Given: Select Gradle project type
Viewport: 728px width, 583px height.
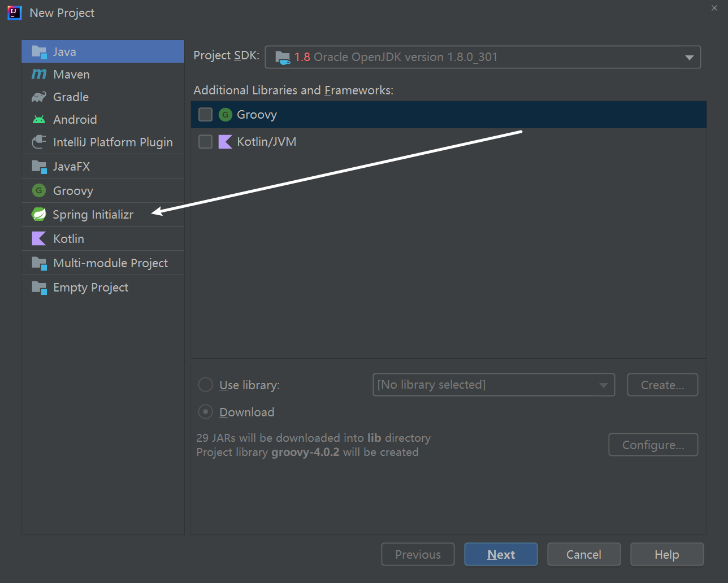Looking at the screenshot, I should [103, 97].
